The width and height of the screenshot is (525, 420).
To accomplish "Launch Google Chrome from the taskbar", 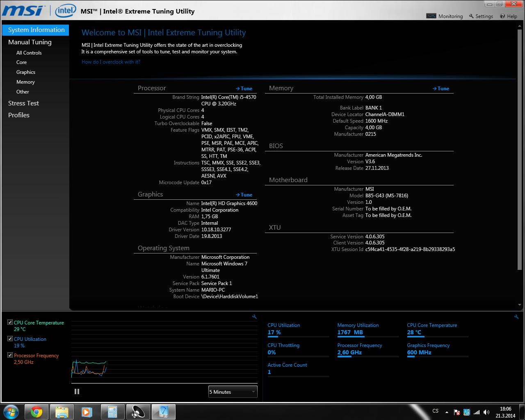I will pyautogui.click(x=37, y=412).
